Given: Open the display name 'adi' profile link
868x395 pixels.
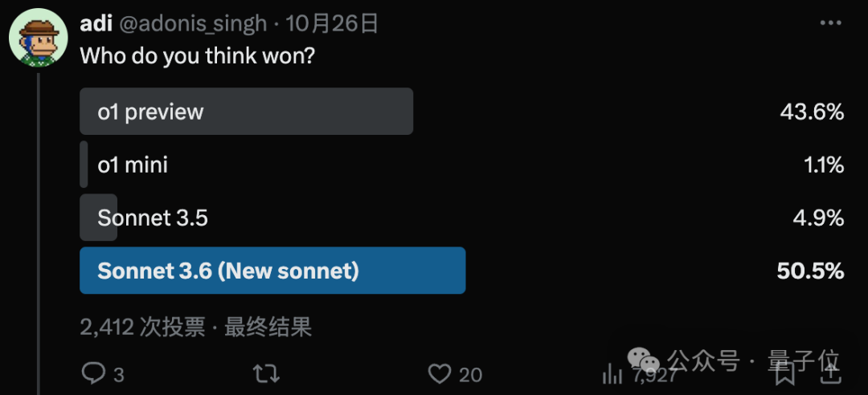Looking at the screenshot, I should pyautogui.click(x=96, y=23).
